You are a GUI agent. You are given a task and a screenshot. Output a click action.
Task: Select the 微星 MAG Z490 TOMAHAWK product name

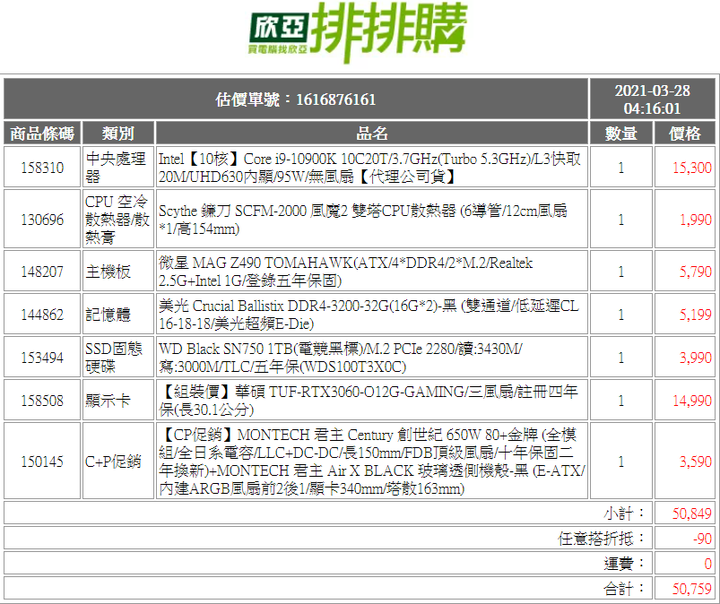[345, 271]
